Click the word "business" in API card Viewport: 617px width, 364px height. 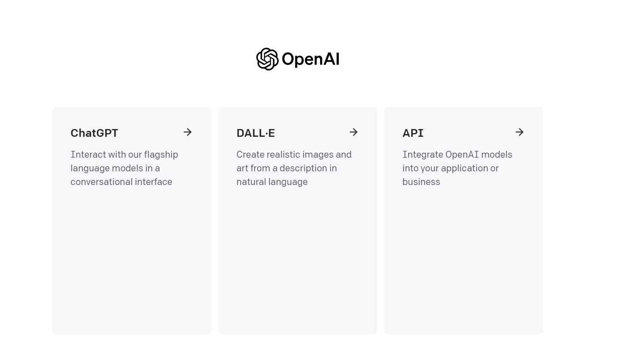(x=421, y=182)
